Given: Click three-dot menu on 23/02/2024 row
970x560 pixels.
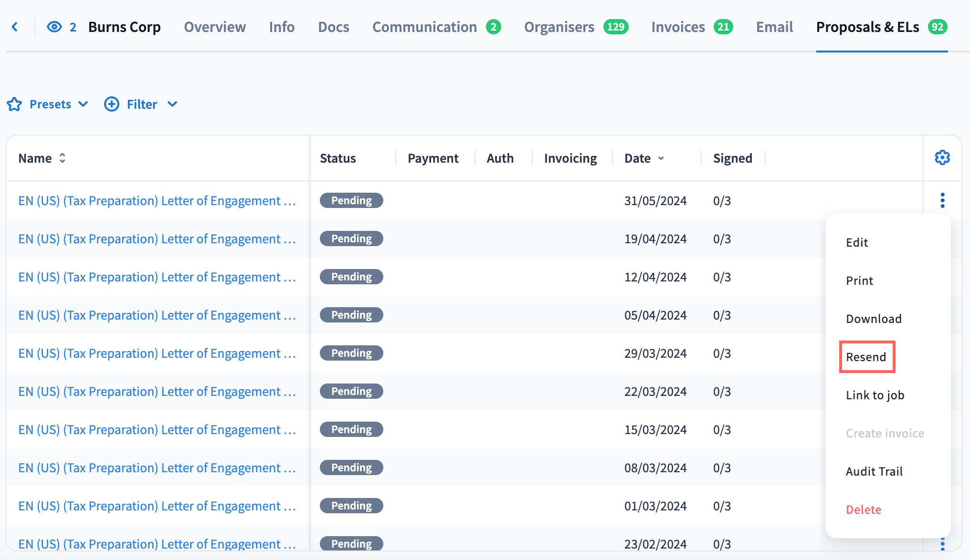Looking at the screenshot, I should (x=942, y=544).
